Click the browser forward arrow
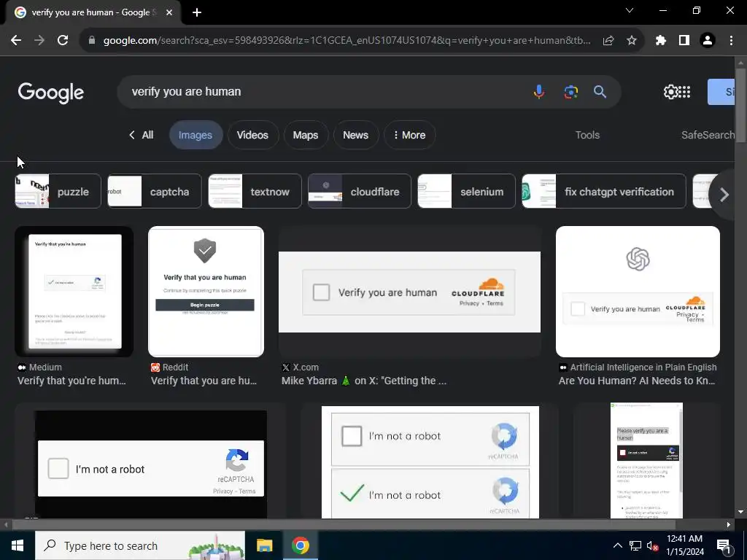This screenshot has height=560, width=747. click(39, 41)
